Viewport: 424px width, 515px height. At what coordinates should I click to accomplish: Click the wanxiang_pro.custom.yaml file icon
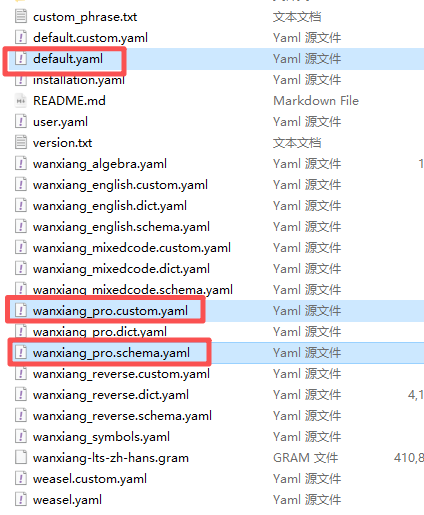(21, 310)
